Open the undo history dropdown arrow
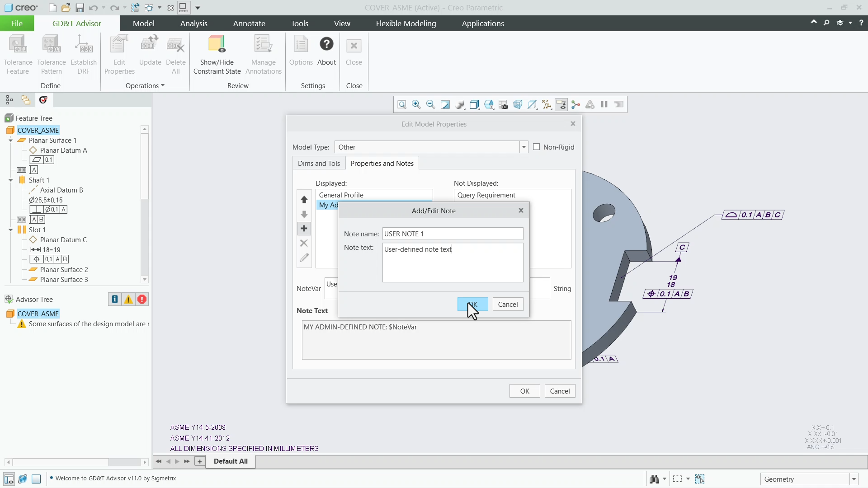Image resolution: width=868 pixels, height=488 pixels. pos(104,8)
